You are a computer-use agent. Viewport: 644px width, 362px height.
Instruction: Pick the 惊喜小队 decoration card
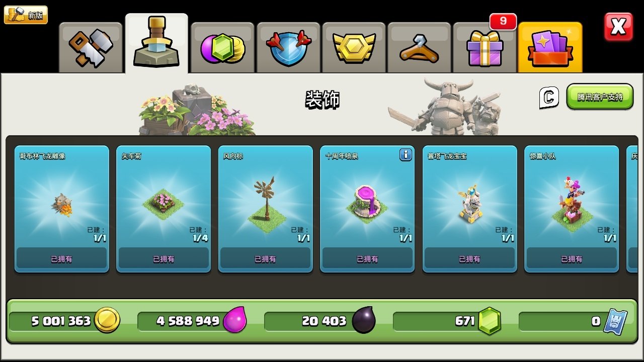tap(572, 209)
